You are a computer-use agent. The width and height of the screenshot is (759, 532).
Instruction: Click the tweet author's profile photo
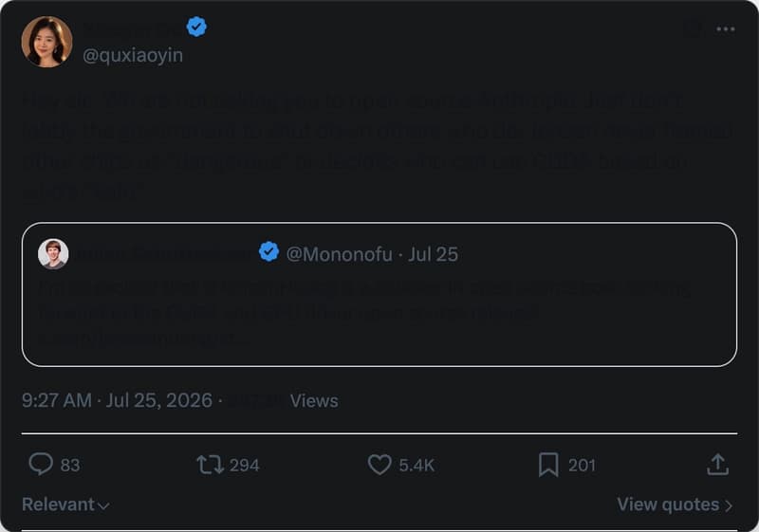[46, 42]
